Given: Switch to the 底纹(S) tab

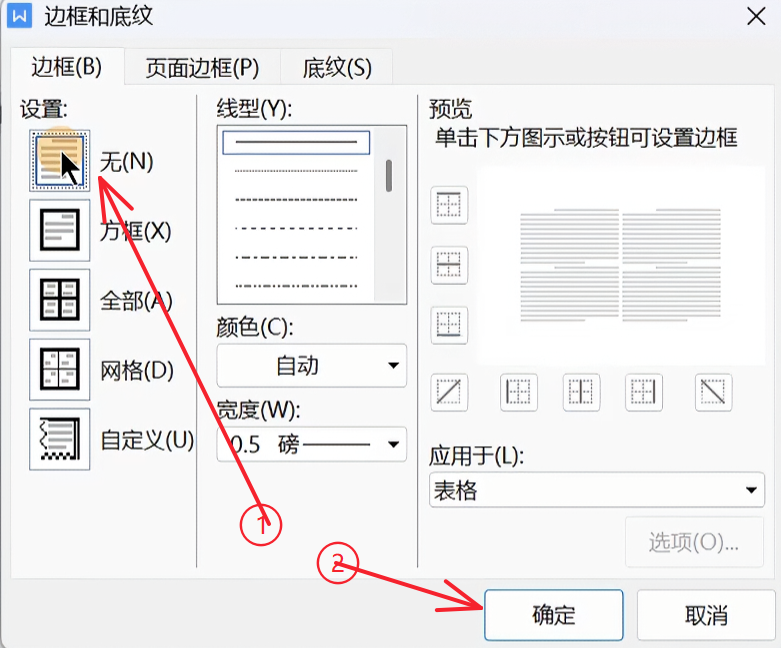Looking at the screenshot, I should (337, 68).
